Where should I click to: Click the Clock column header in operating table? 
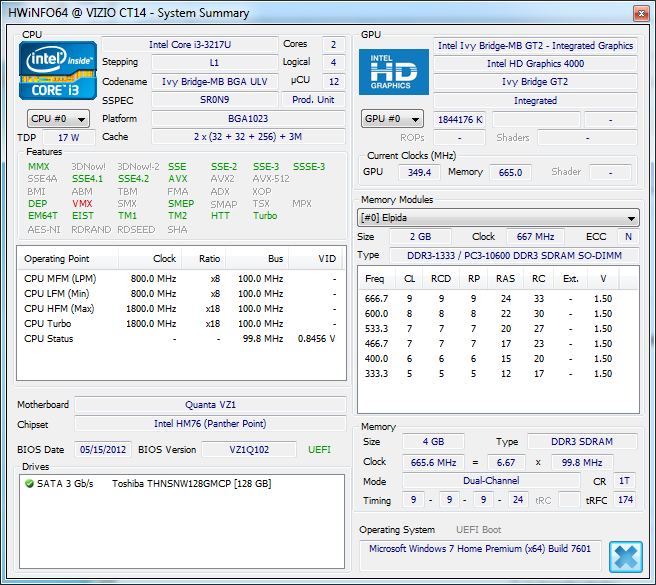point(150,259)
